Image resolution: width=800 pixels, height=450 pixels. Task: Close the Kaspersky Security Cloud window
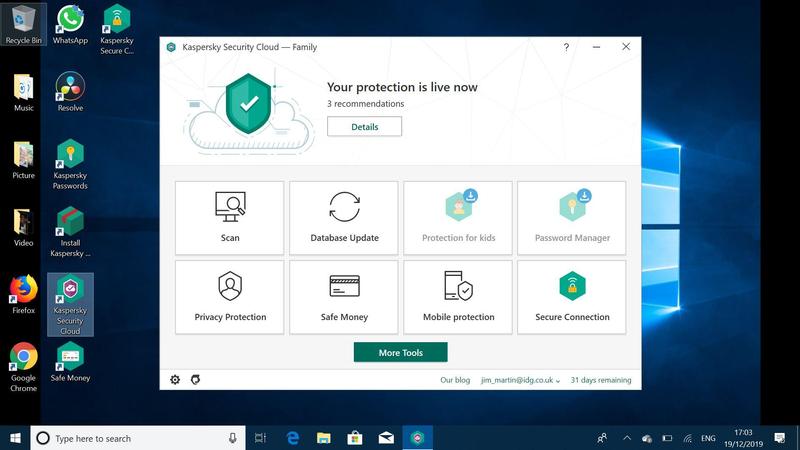626,46
